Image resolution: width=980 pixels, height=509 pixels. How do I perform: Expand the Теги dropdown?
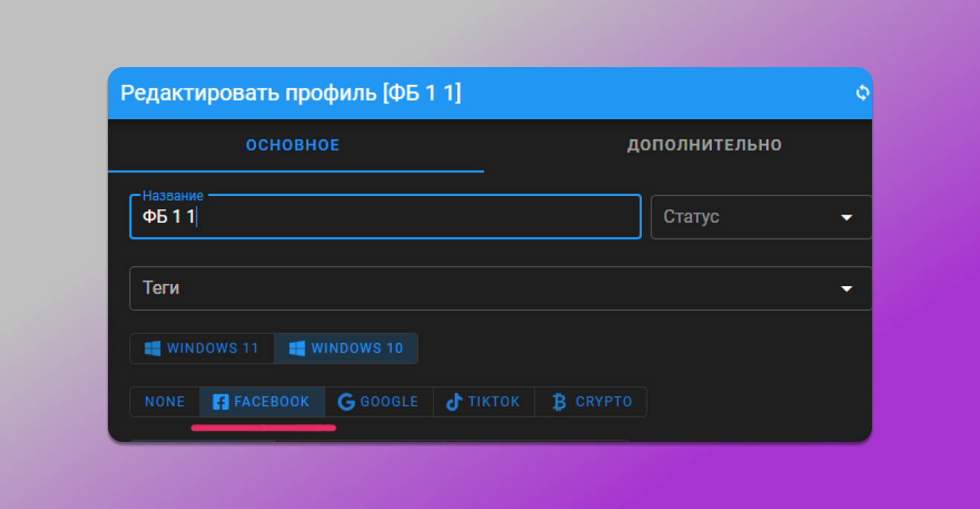pos(500,288)
